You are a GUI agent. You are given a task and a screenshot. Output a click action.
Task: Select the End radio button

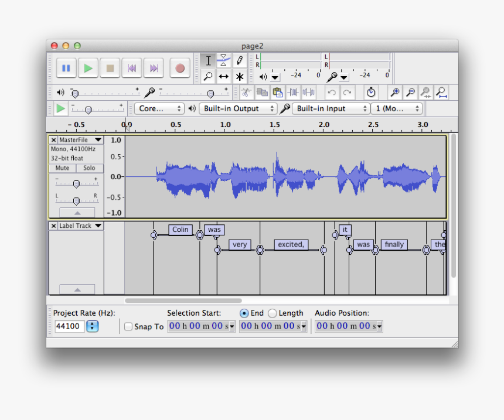pos(244,313)
